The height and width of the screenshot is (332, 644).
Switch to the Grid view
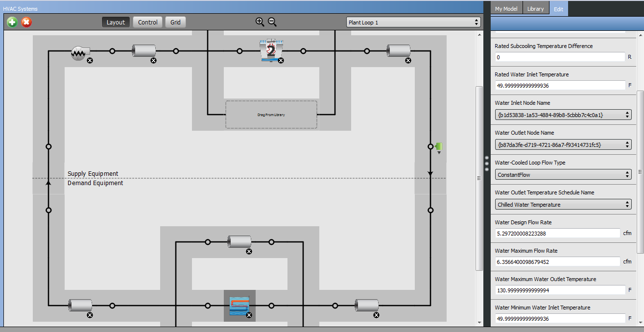(176, 22)
